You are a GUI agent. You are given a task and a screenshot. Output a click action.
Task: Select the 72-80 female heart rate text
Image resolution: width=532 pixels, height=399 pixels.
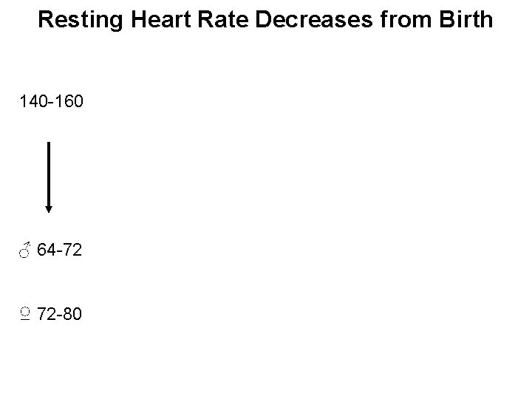[x=59, y=315]
